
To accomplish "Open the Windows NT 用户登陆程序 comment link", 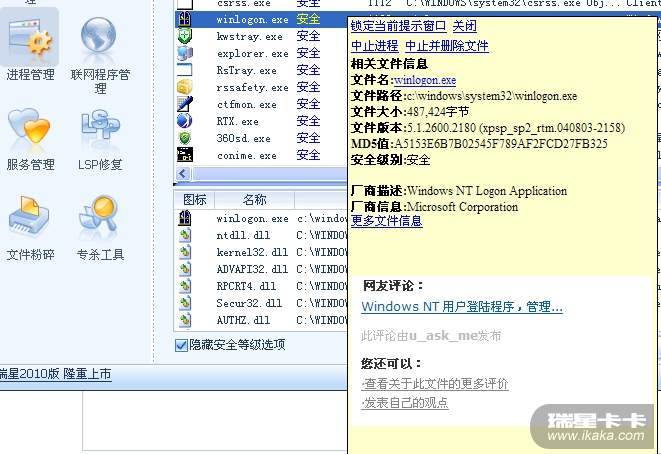I will point(462,306).
